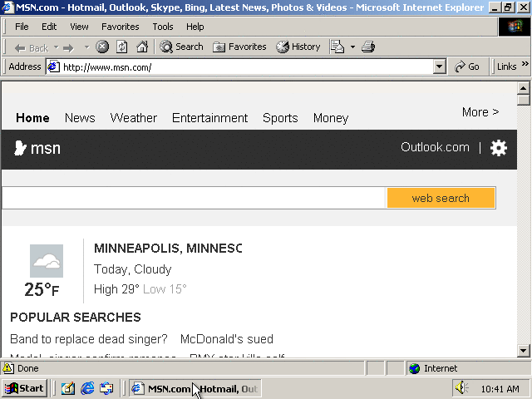The width and height of the screenshot is (532, 399).
Task: Expand the Mail icon dropdown arrow
Action: (352, 47)
